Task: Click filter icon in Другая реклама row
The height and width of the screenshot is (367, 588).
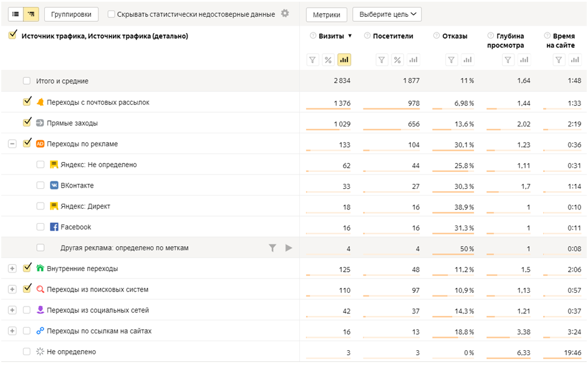Action: point(272,248)
